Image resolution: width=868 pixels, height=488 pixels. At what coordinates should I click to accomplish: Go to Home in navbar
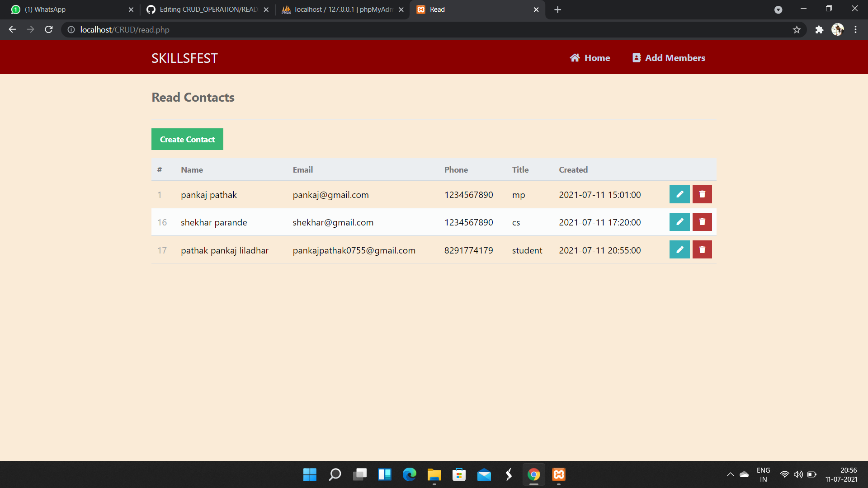coord(590,58)
